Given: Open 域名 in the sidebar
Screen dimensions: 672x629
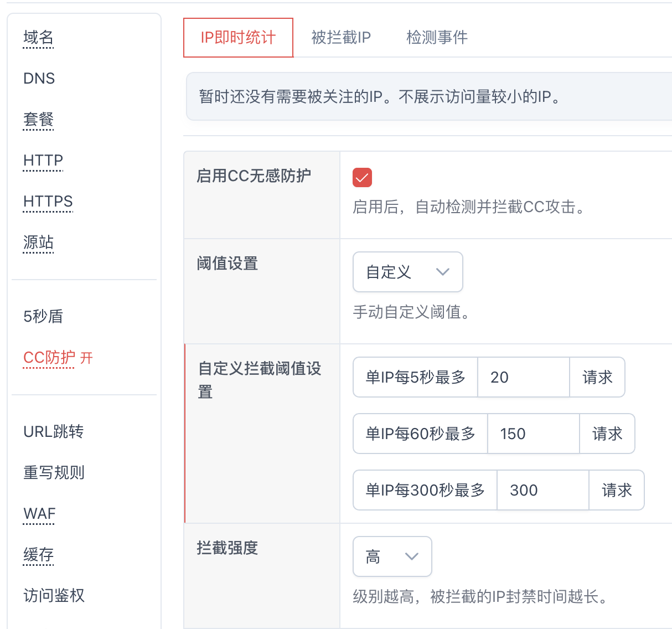Looking at the screenshot, I should click(x=38, y=38).
